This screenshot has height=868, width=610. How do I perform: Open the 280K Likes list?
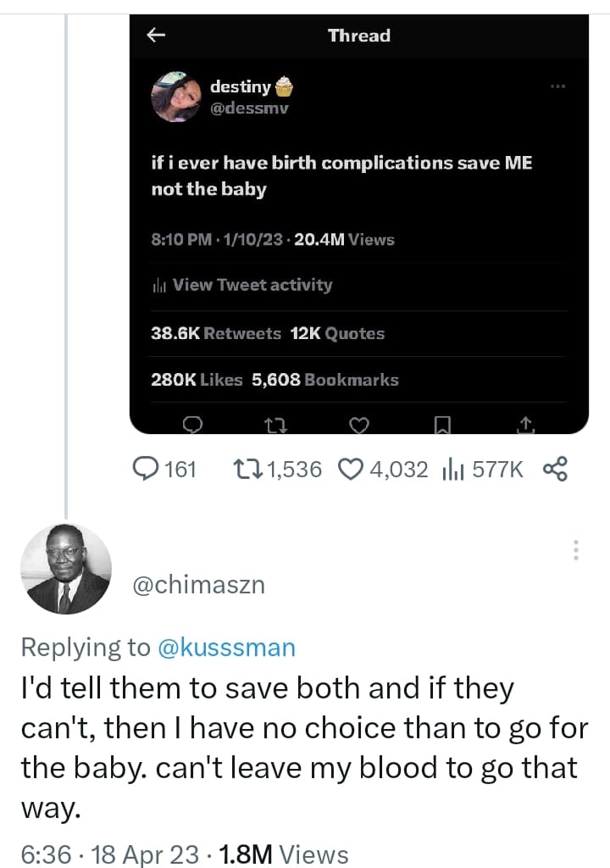(197, 380)
